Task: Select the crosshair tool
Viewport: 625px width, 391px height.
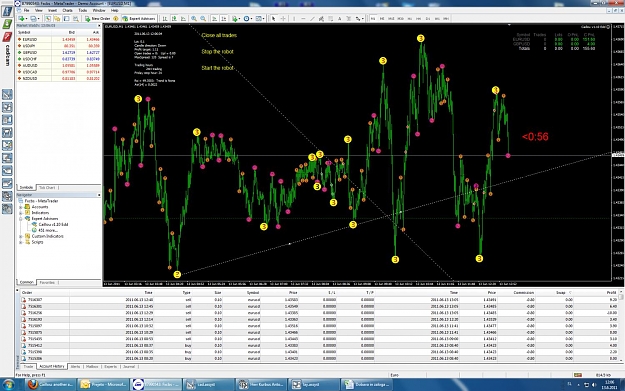Action: 283,19
